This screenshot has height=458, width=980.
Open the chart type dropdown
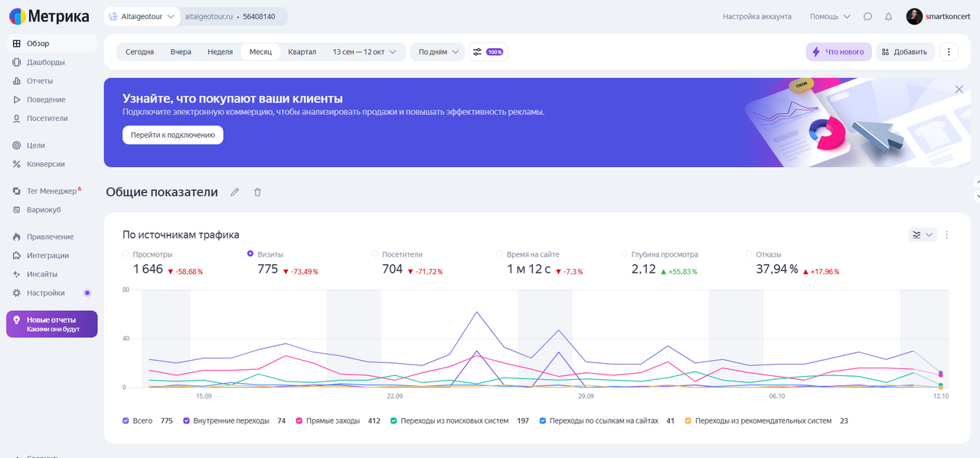[x=923, y=234]
